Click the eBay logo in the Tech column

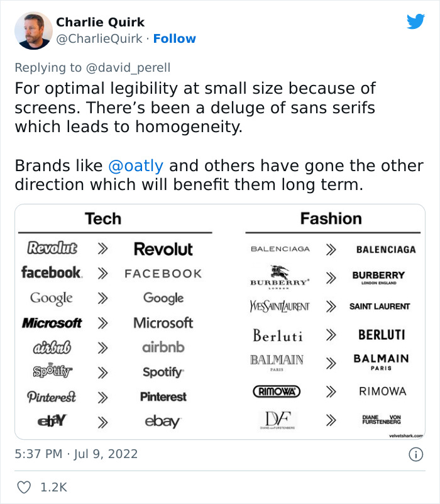click(x=53, y=420)
